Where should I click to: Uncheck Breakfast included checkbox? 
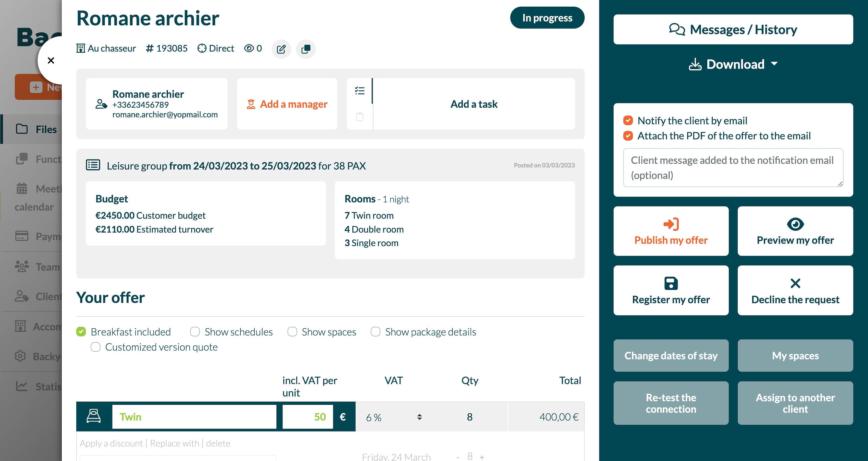81,332
